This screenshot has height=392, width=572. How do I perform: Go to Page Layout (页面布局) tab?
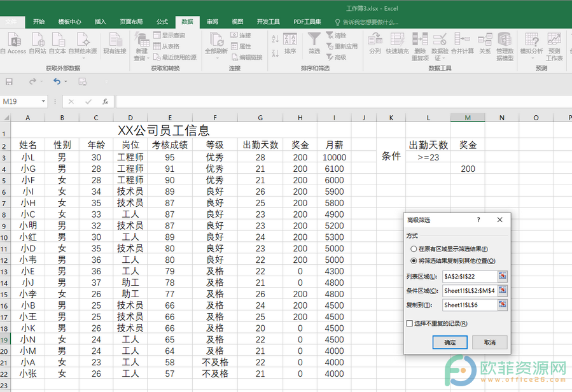click(x=131, y=22)
